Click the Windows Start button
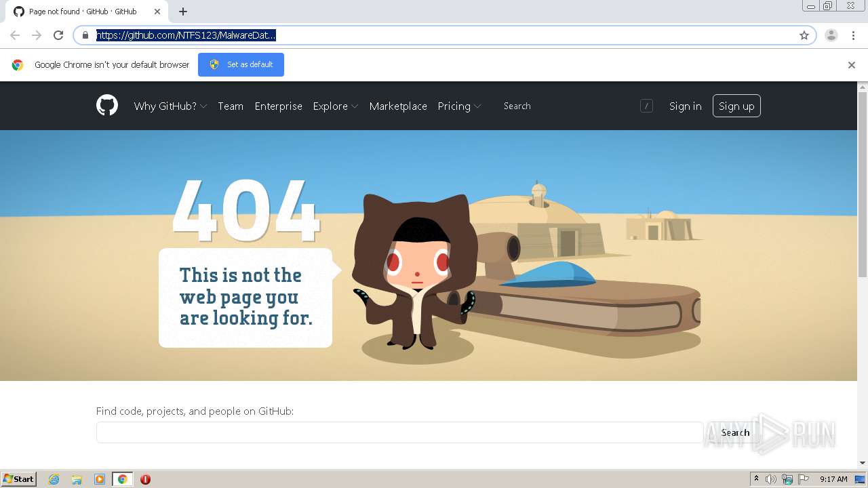The image size is (868, 488). coord(19,479)
